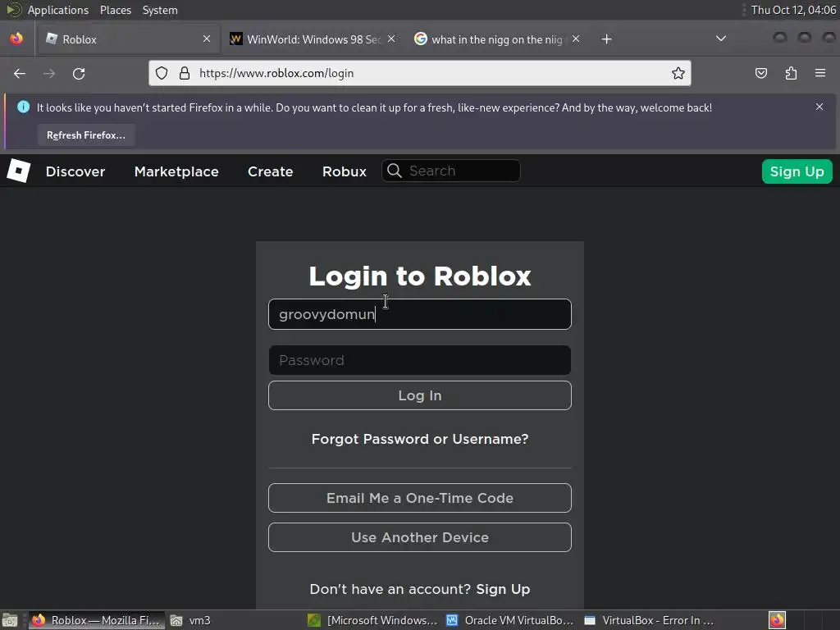Click Forgot Password or Username link
Screen dimensions: 840x630
420,439
